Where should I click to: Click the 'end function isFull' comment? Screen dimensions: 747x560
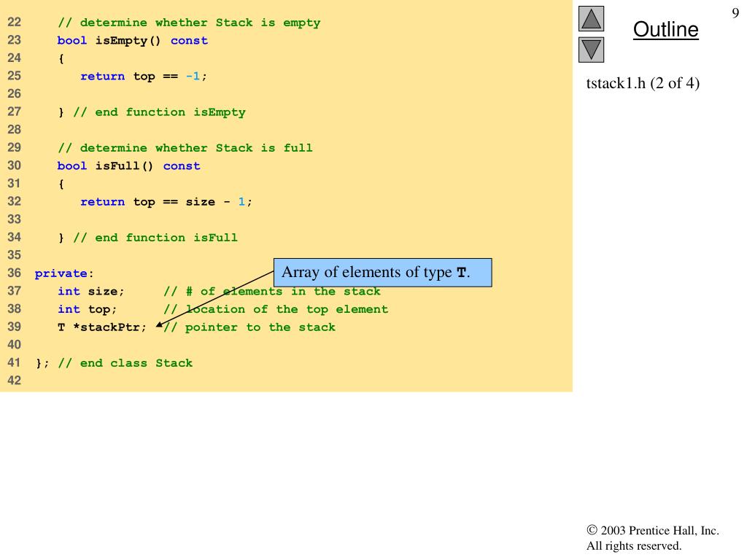pyautogui.click(x=155, y=237)
